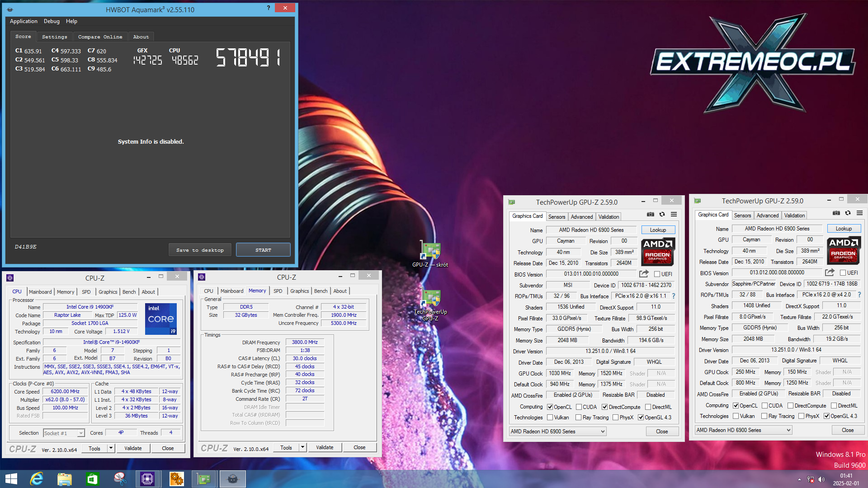This screenshot has width=868, height=488.
Task: Open Internet Explorer from the taskbar
Action: tap(36, 479)
